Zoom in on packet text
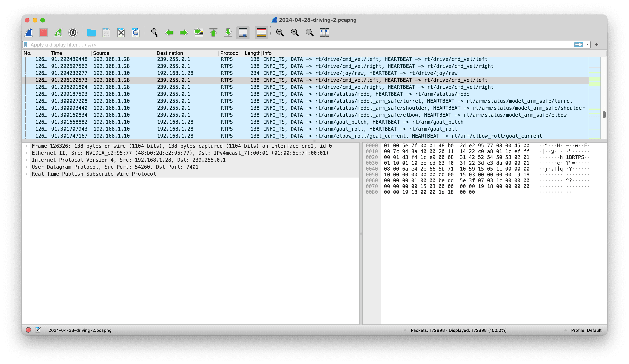The image size is (629, 364). 280,33
